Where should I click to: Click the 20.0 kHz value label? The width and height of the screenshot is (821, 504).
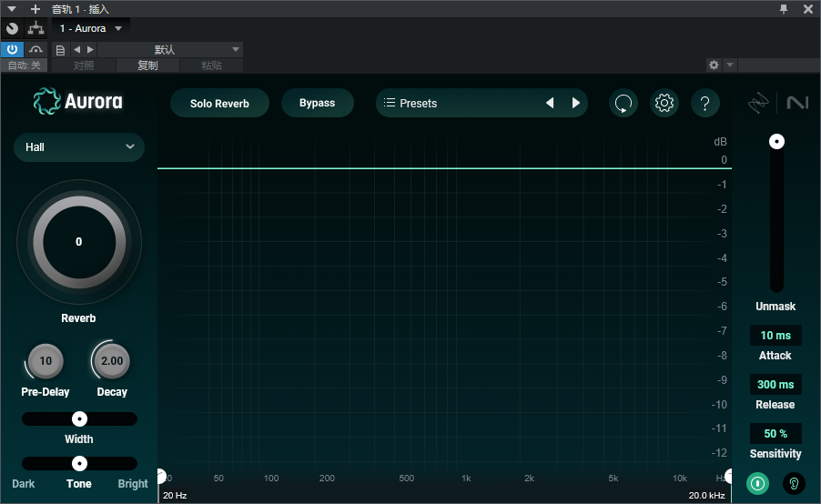tap(707, 495)
